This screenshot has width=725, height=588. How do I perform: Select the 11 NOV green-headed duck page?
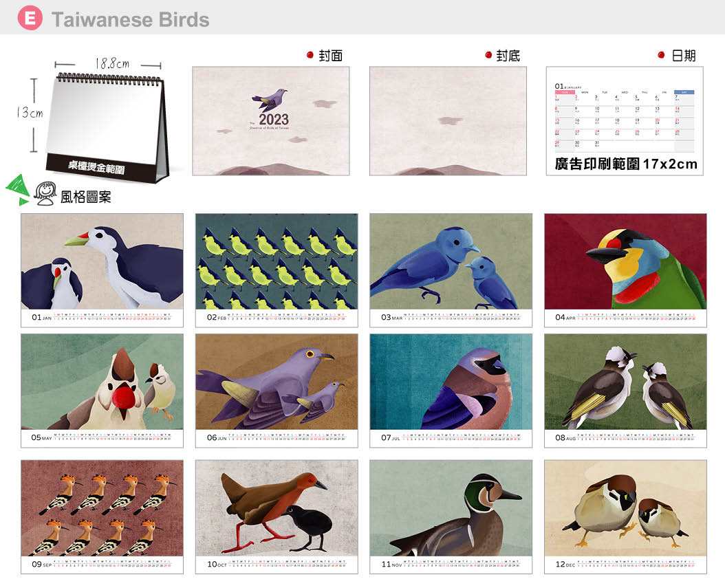click(451, 516)
